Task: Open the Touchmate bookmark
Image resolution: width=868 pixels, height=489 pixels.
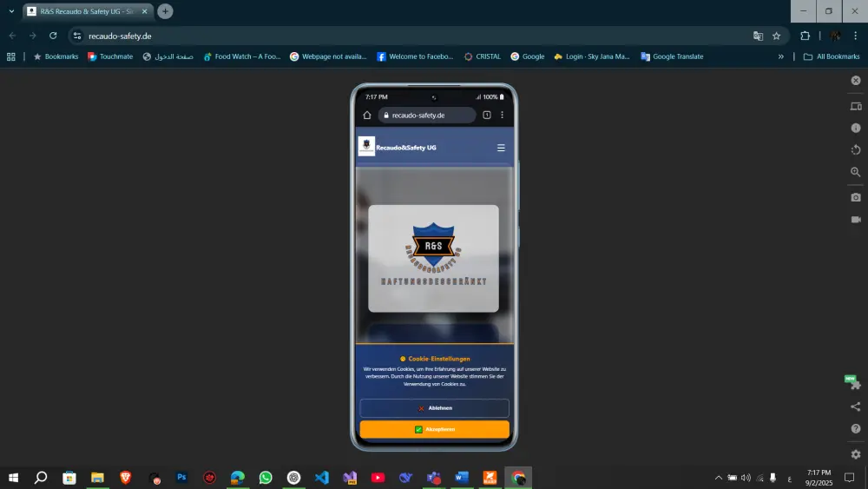Action: [110, 56]
